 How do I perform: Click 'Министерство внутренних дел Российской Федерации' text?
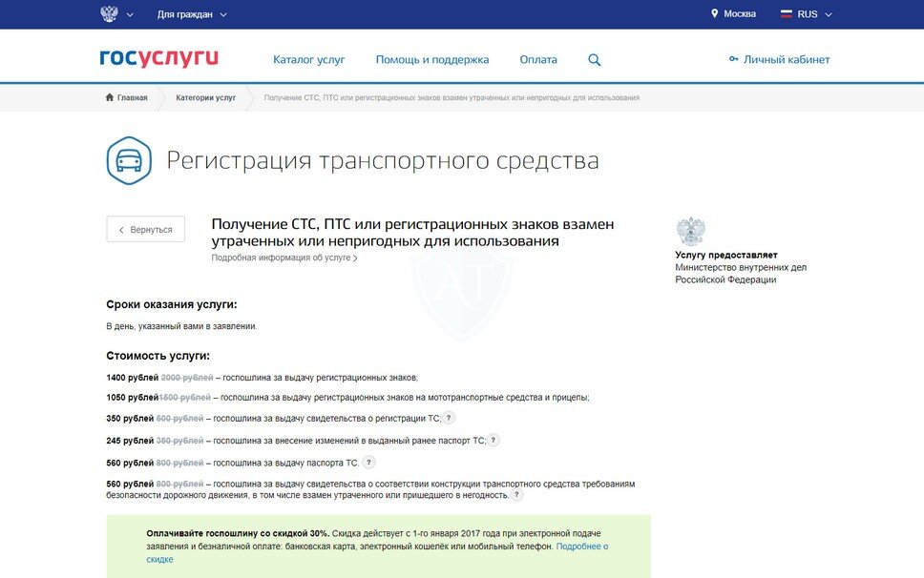coord(741,273)
